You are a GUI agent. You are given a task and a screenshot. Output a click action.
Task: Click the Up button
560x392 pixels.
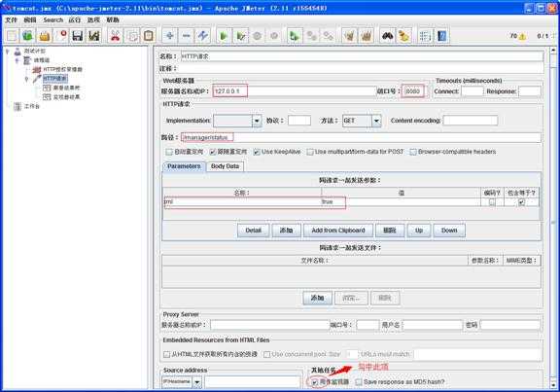(419, 231)
